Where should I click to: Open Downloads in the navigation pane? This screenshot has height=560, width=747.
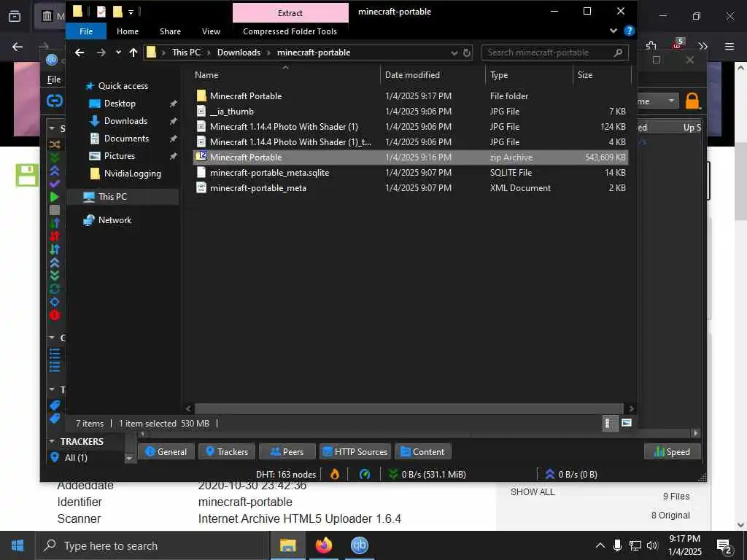[125, 121]
